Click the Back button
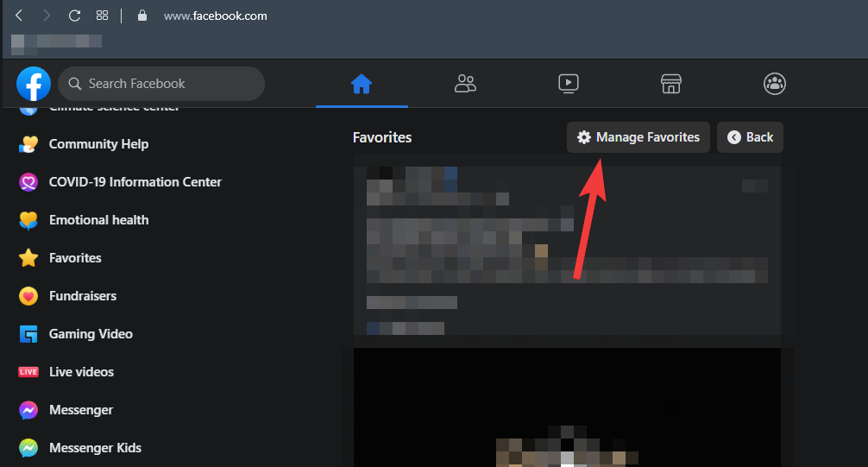The image size is (868, 467). coord(750,137)
